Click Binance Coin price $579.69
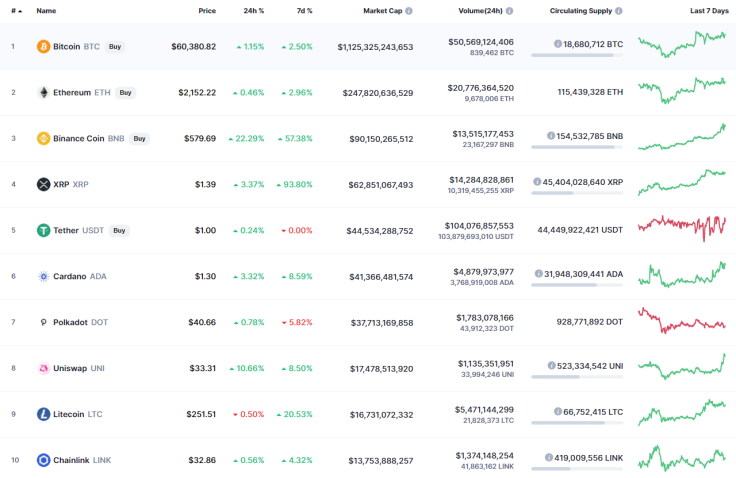Image resolution: width=736 pixels, height=478 pixels. point(200,139)
